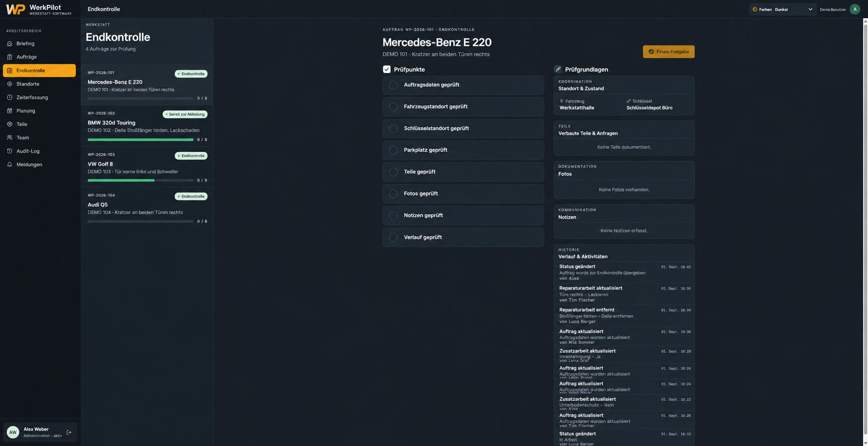This screenshot has height=446, width=868.
Task: Select the Mercedes-Benz E 220 order card
Action: [147, 85]
